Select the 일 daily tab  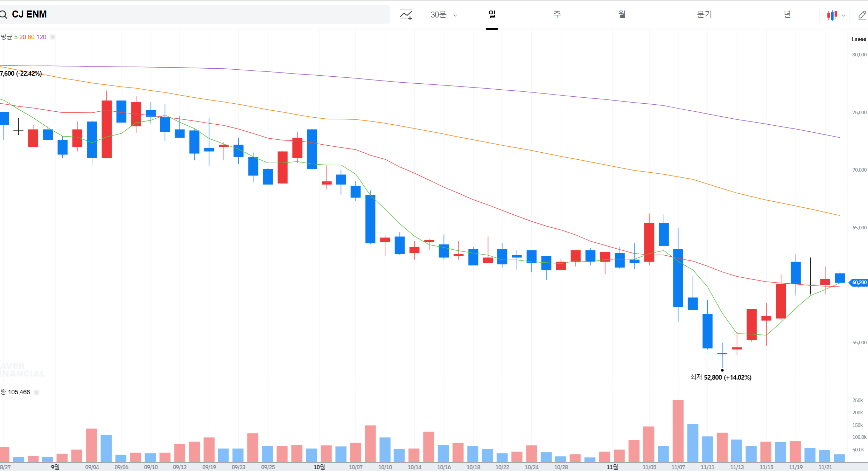pyautogui.click(x=492, y=14)
